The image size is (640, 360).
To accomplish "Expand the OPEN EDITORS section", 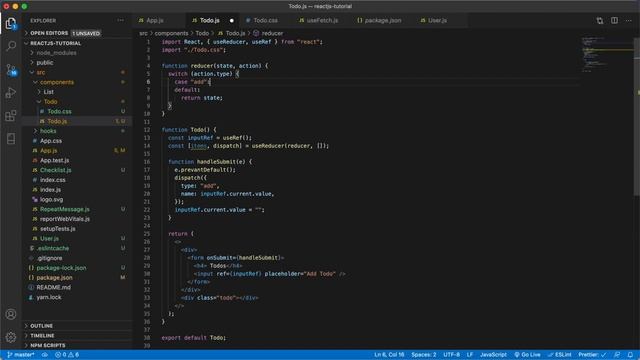I will click(49, 33).
